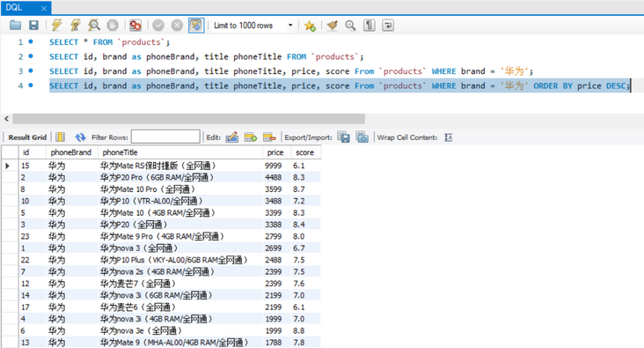Focus the Filter Rows input field

point(165,137)
